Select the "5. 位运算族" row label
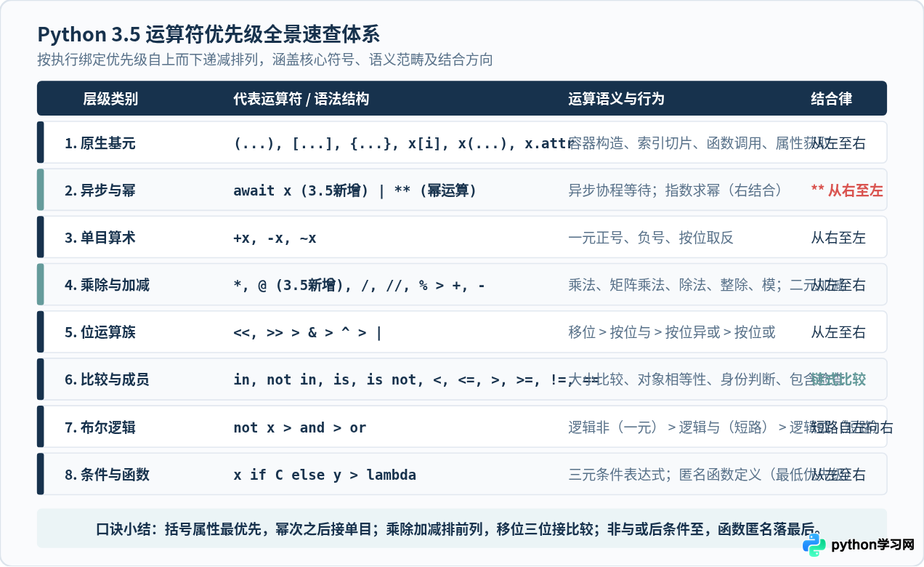This screenshot has height=567, width=924. [x=100, y=332]
